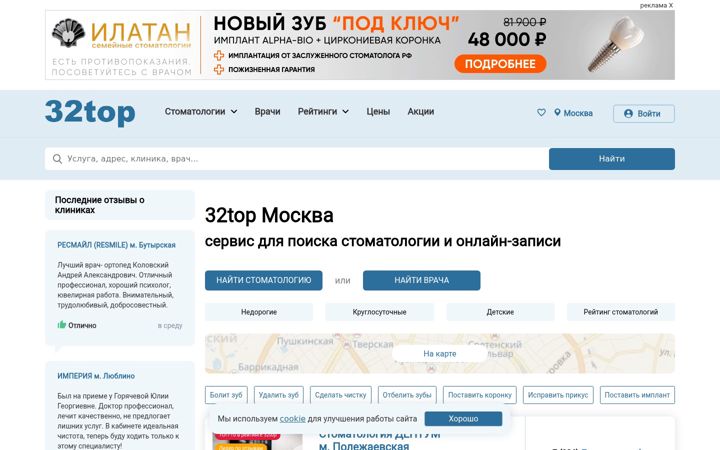This screenshot has height=450, width=720.
Task: Click the Коловский review text
Action: click(115, 285)
